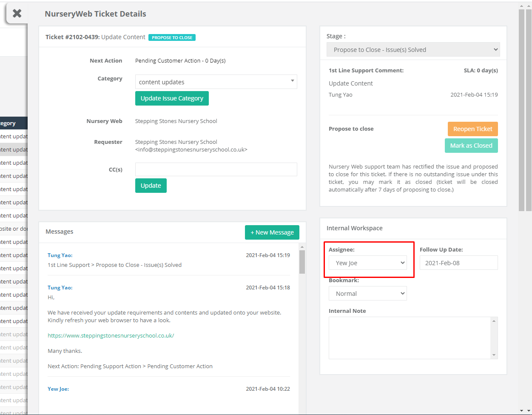Expand the Assignee dropdown set to Yew Joe
532x415 pixels.
pos(368,263)
